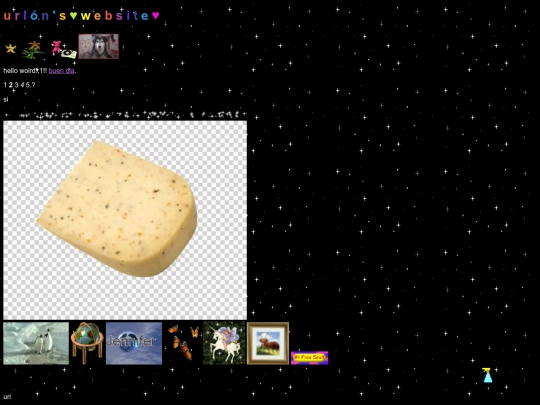This screenshot has height=405, width=540.
Task: Go to page 5 in number row
Action: (28, 85)
